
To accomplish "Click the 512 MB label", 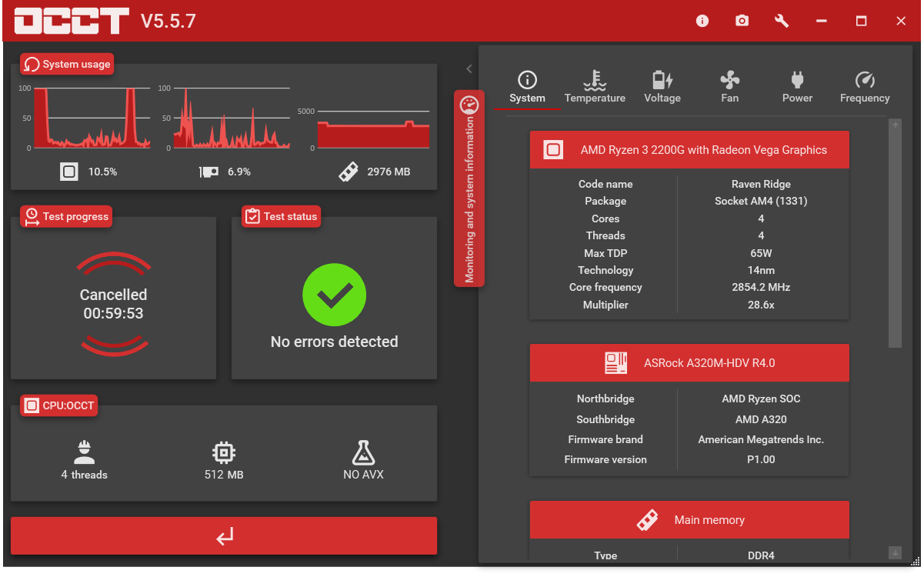I will click(224, 475).
